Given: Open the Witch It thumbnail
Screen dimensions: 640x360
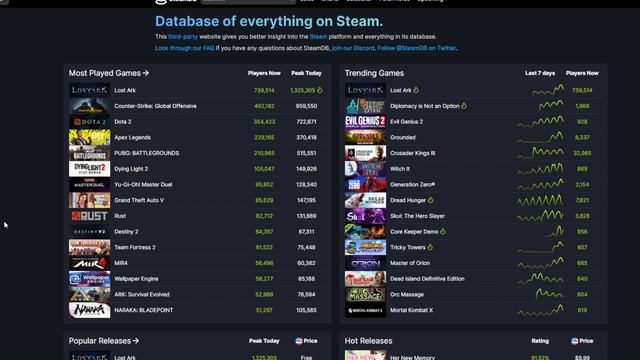Looking at the screenshot, I should [x=365, y=169].
